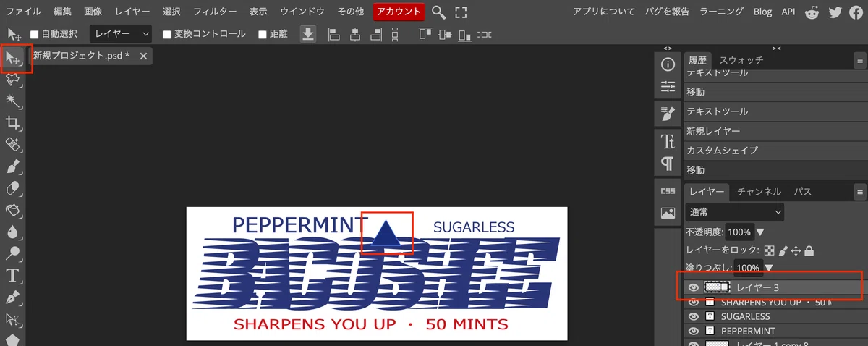
Task: Open the layers panel options menu
Action: click(859, 192)
